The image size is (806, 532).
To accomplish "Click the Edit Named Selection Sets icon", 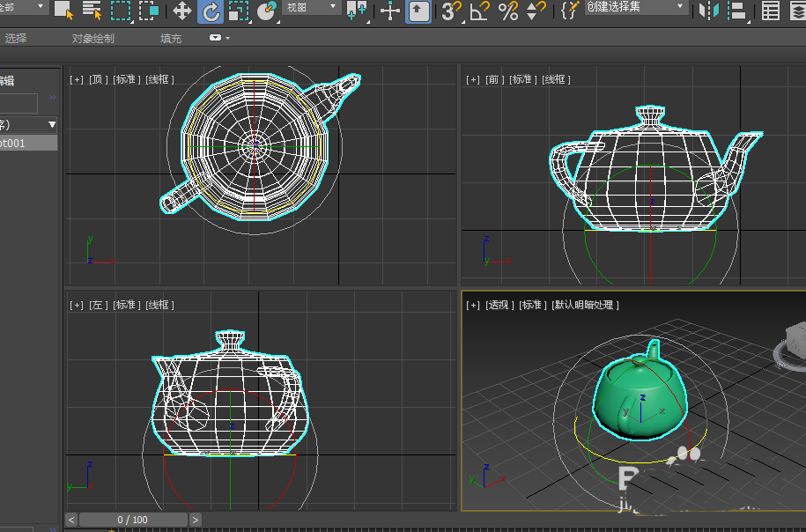I will point(570,11).
